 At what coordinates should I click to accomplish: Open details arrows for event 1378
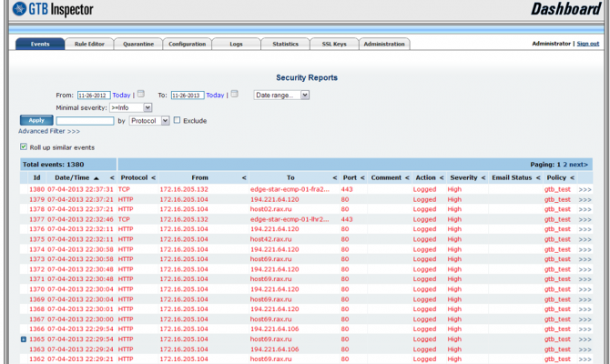pos(585,209)
